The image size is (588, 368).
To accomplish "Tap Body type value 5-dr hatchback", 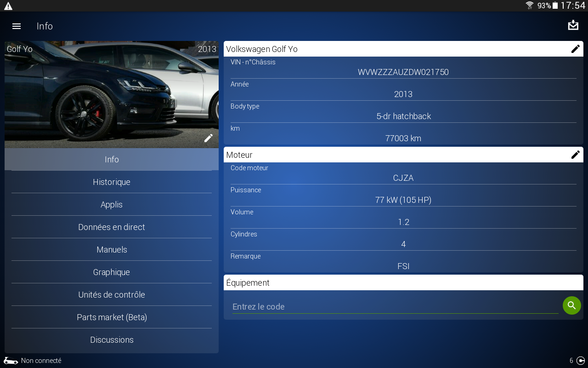I will [x=403, y=116].
